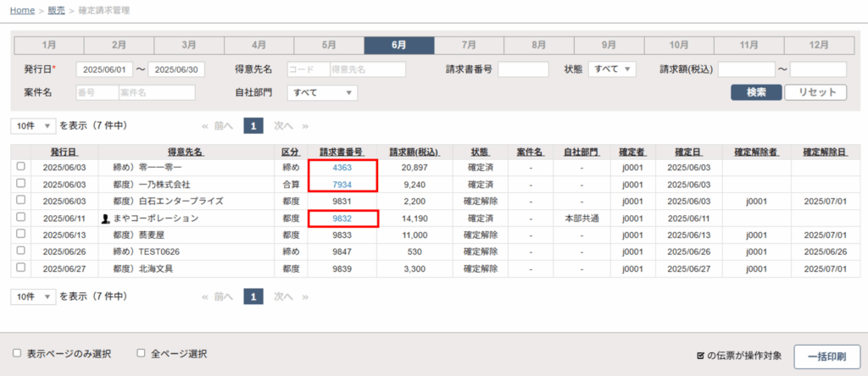Focus the 請求額(税込) maximum field
The width and height of the screenshot is (868, 376).
pyautogui.click(x=818, y=69)
